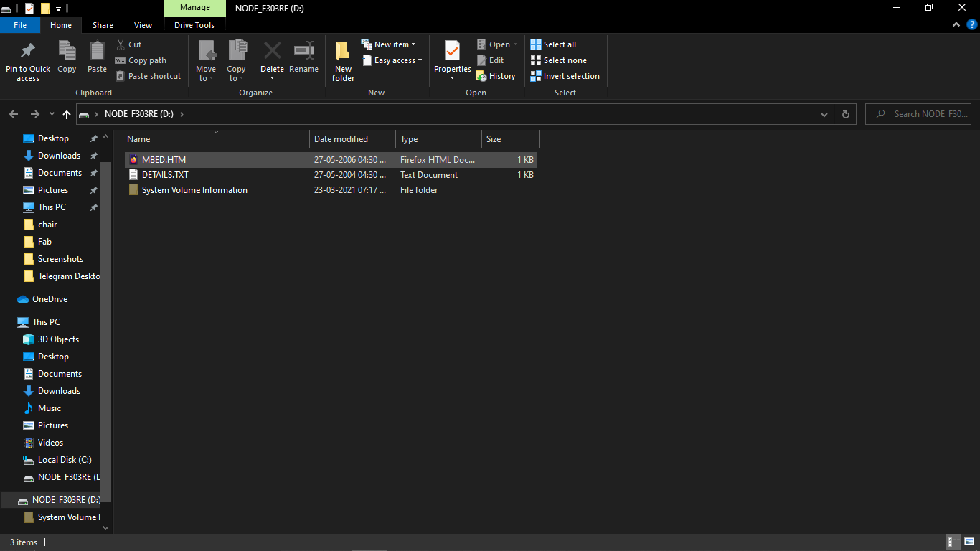Screen dimensions: 980x551
Task: Open 3D Objects in navigation pane
Action: pyautogui.click(x=58, y=339)
